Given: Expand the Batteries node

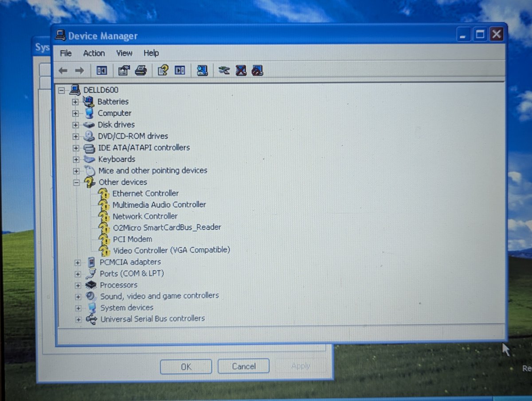Looking at the screenshot, I should click(x=75, y=102).
